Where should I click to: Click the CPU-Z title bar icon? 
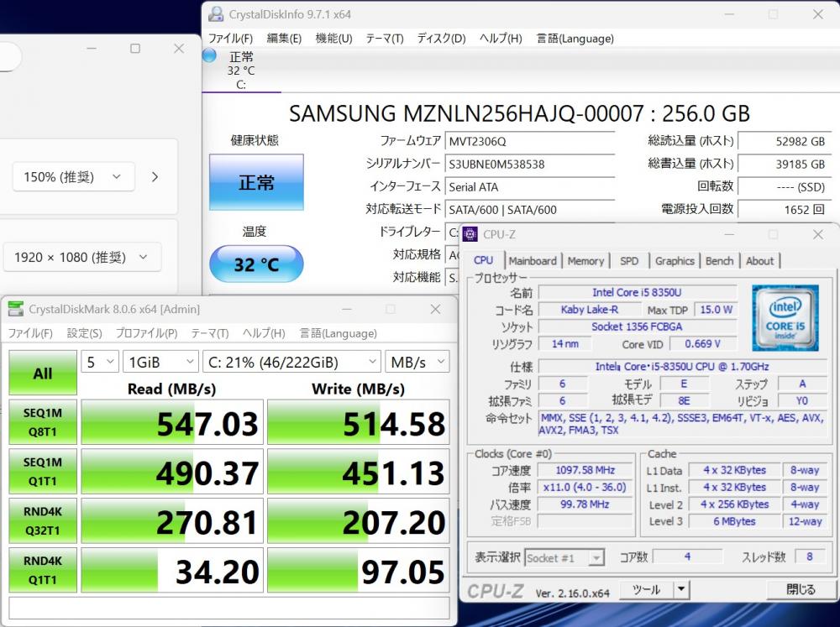(x=470, y=234)
